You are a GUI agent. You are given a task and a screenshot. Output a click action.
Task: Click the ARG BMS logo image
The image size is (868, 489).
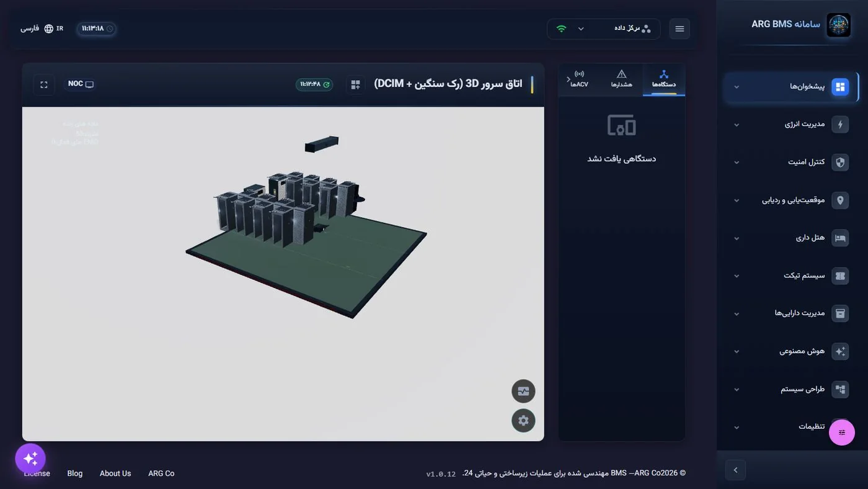(839, 25)
